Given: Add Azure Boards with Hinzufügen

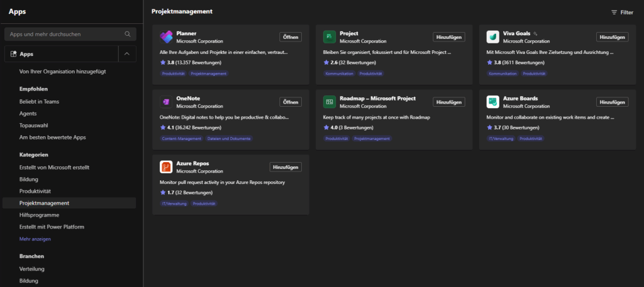Looking at the screenshot, I should click(x=613, y=102).
